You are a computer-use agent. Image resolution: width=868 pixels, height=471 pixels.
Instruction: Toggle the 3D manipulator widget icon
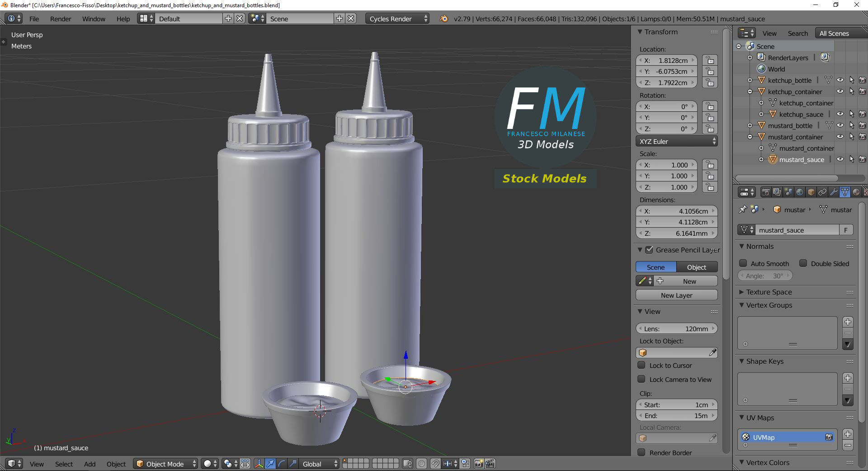[259, 464]
